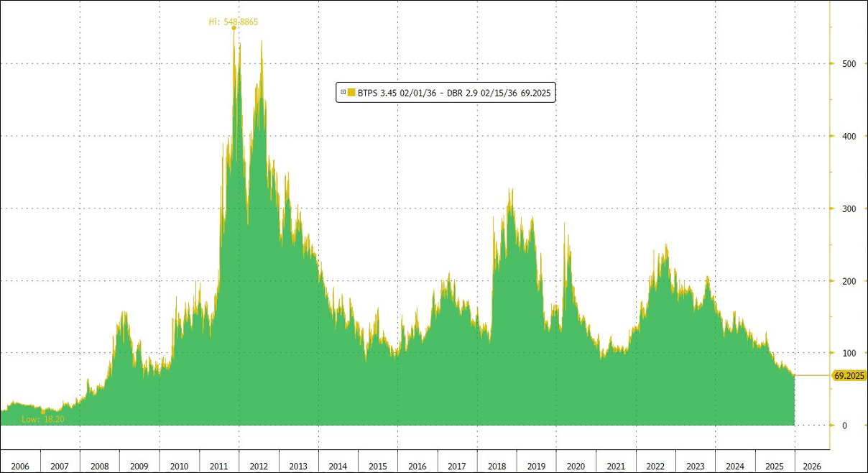Expand the BTPS spread legend entry
The width and height of the screenshot is (868, 473).
tap(343, 93)
